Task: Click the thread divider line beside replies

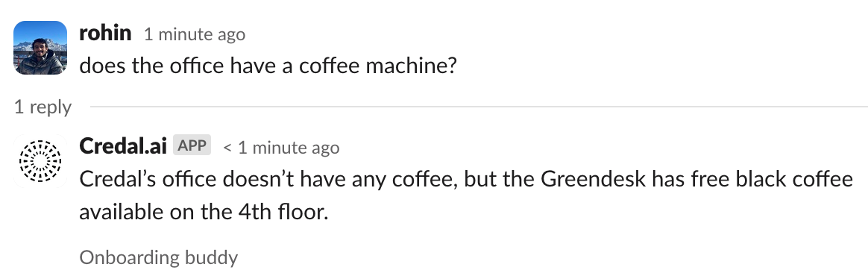Action: coord(478,107)
